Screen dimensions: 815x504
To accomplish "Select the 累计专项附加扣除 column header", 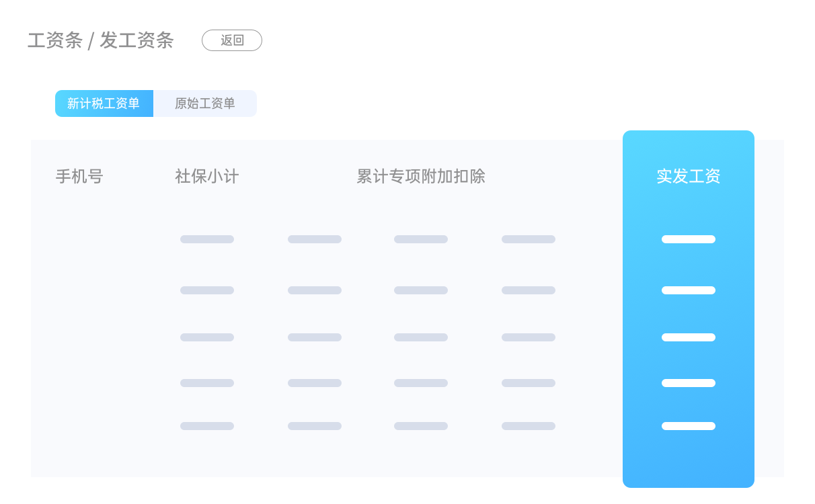I will tap(421, 177).
